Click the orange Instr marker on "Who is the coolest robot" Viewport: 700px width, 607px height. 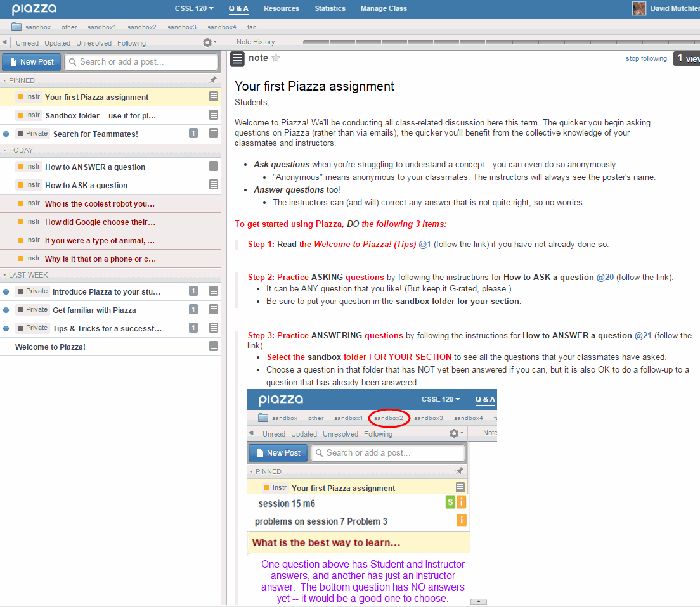[20, 203]
